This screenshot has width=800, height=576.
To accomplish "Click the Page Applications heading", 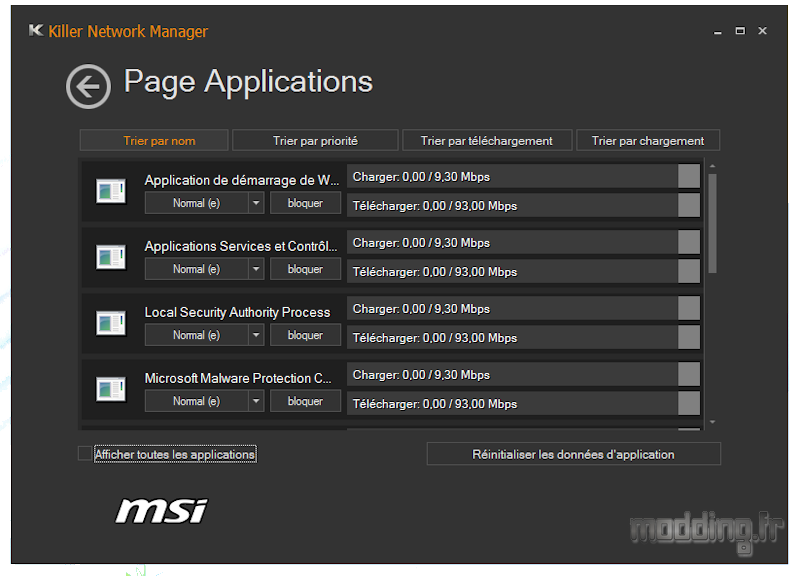I will pos(248,82).
